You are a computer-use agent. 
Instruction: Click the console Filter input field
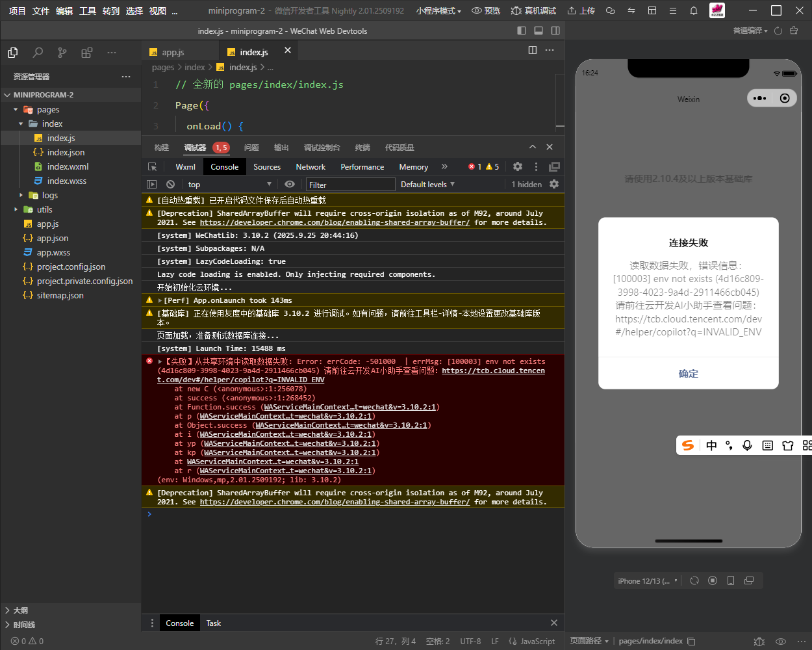[351, 185]
